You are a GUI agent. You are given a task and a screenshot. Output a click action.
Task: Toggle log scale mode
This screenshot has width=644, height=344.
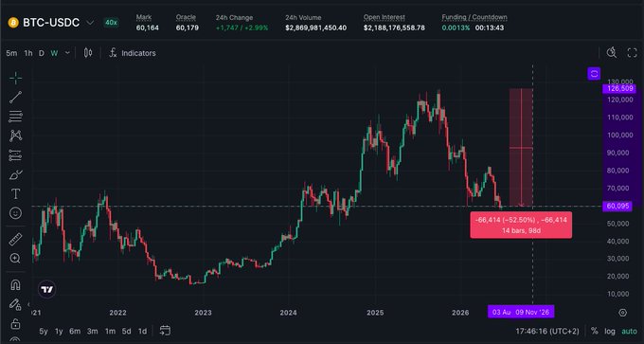coord(610,332)
